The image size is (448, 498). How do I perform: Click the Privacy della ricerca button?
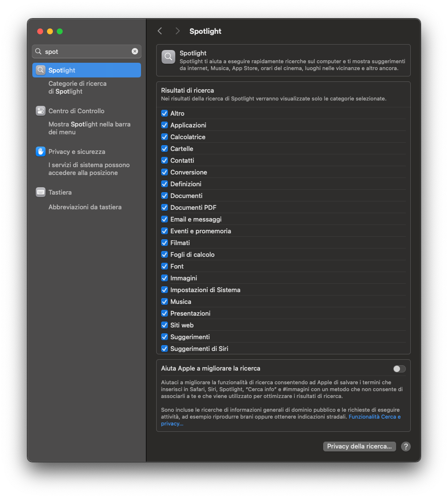coord(359,446)
